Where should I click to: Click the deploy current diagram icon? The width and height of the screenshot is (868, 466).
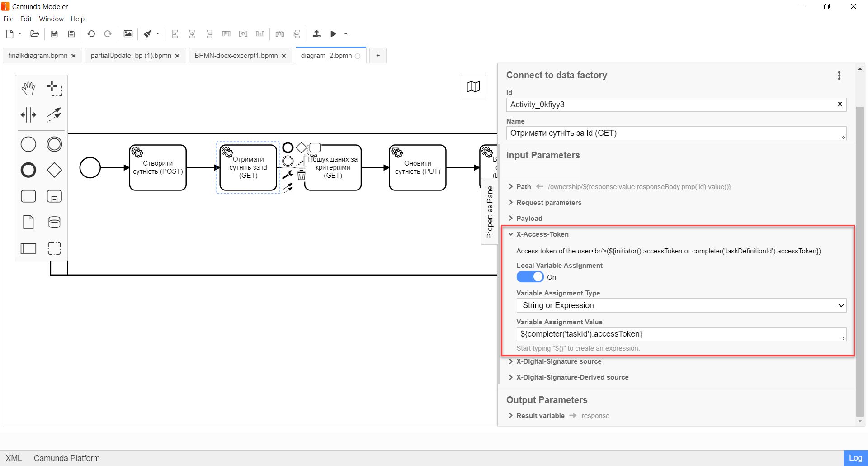(x=316, y=34)
